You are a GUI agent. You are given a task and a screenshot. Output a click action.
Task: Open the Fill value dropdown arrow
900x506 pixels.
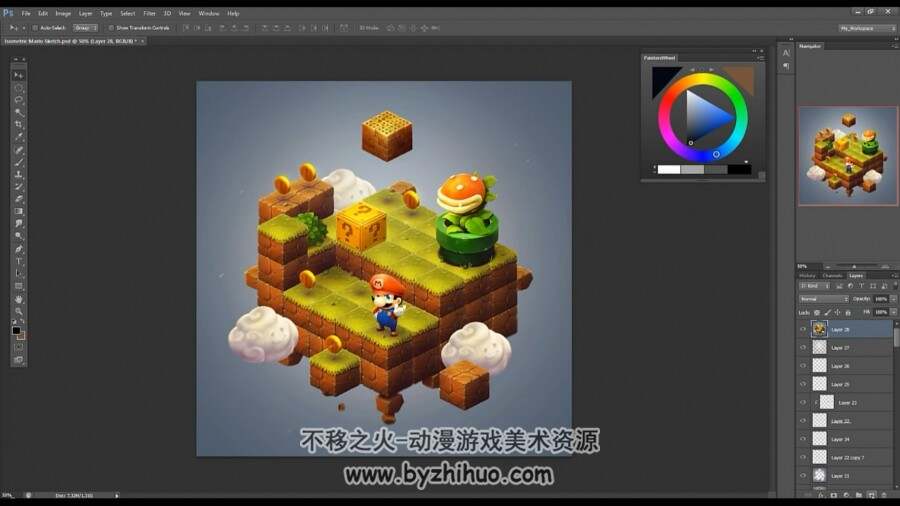click(894, 312)
